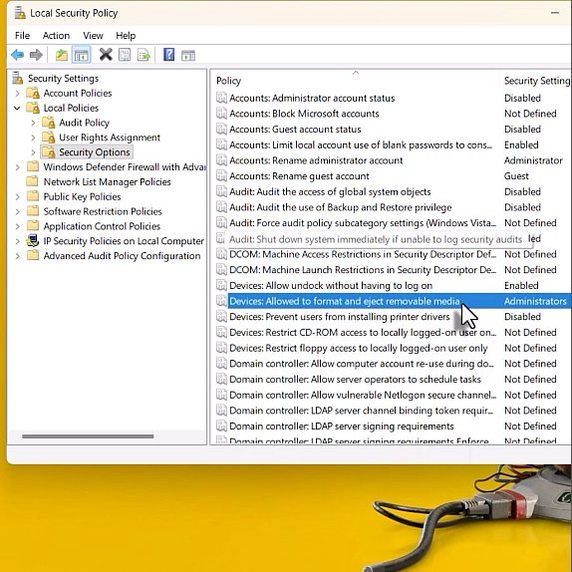Viewport: 572px width, 572px height.
Task: Select Network List Manager Policies tree item
Action: (107, 182)
